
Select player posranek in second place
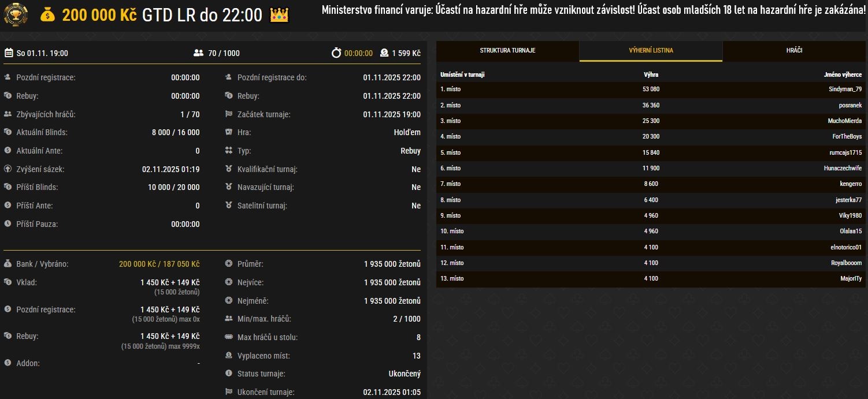pos(850,105)
